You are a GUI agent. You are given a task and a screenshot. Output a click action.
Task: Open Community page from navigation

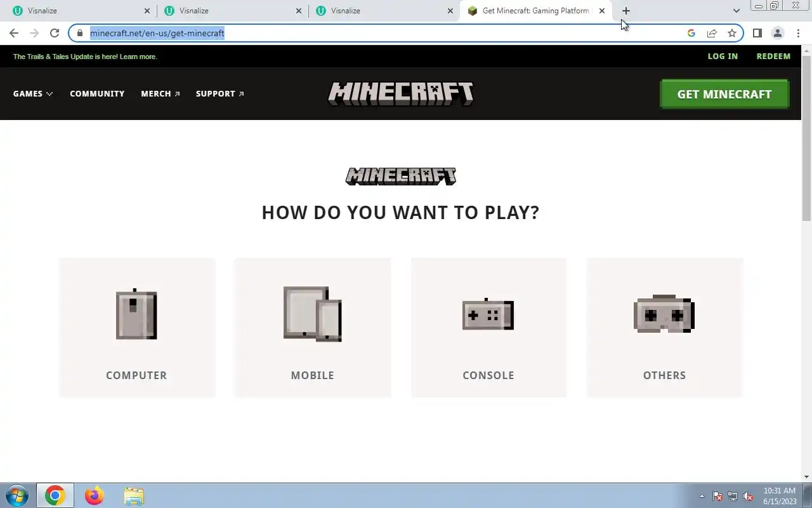click(x=97, y=93)
